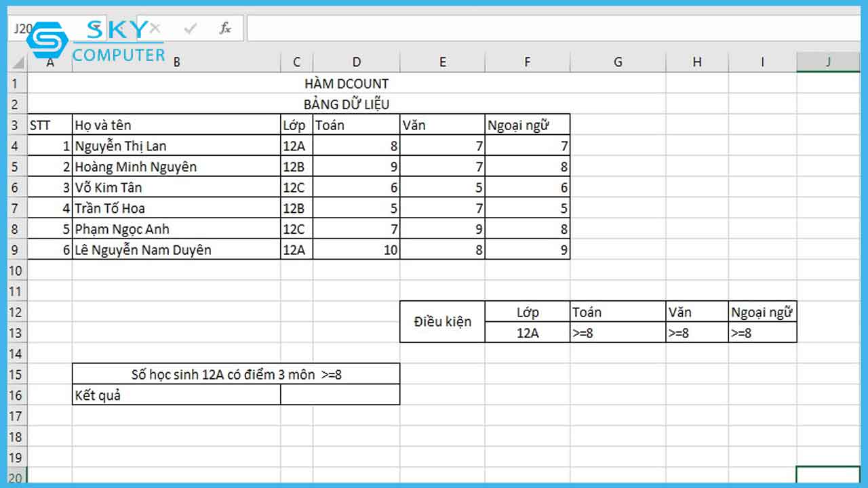Select the criteria value '12A' in row 13
This screenshot has width=868, height=488.
(528, 333)
